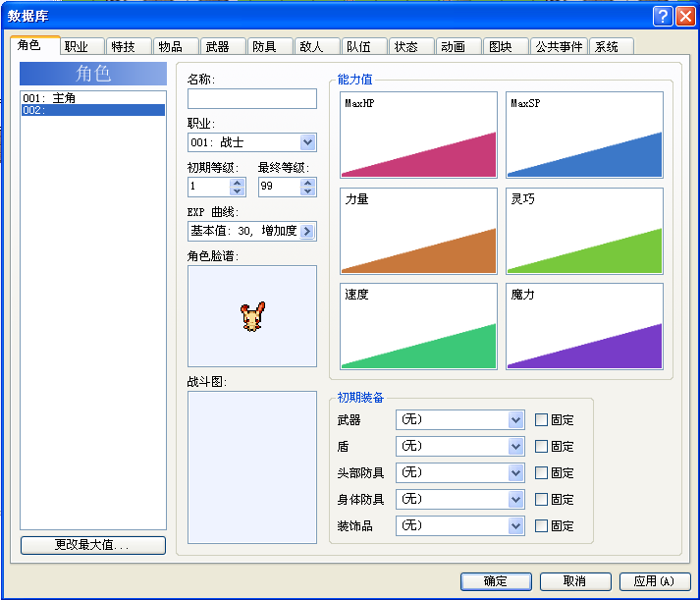Image resolution: width=700 pixels, height=600 pixels.
Task: Open the 公共事件 tab
Action: coord(560,46)
